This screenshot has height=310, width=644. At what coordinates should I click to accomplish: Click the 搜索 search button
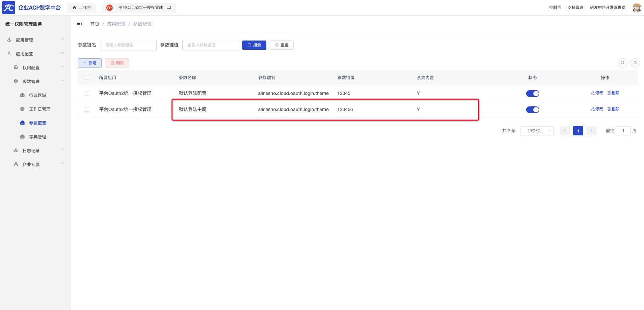[x=254, y=45]
